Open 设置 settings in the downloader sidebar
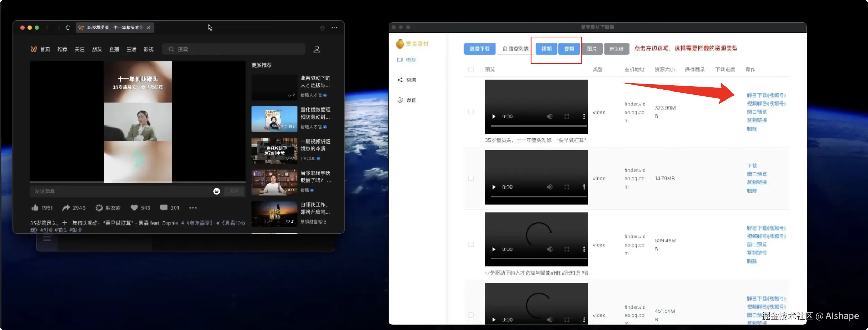Image resolution: width=868 pixels, height=330 pixels. tap(407, 100)
